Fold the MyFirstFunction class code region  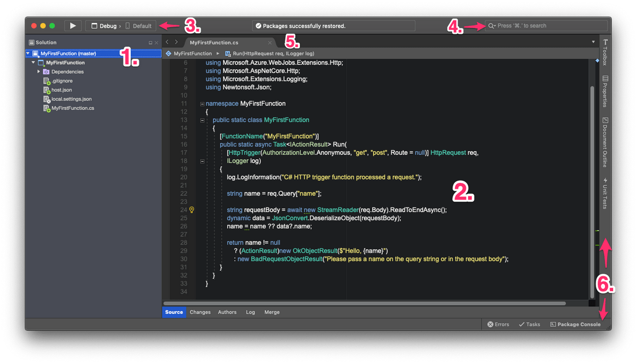point(202,120)
